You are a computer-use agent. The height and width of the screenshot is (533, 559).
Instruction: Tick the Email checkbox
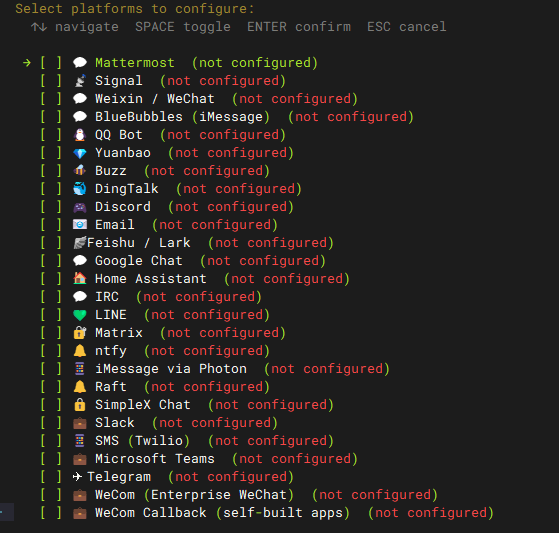[51, 225]
